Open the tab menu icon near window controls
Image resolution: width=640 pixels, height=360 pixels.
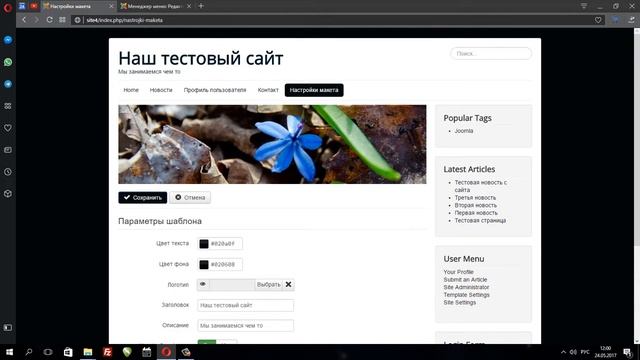click(x=584, y=6)
